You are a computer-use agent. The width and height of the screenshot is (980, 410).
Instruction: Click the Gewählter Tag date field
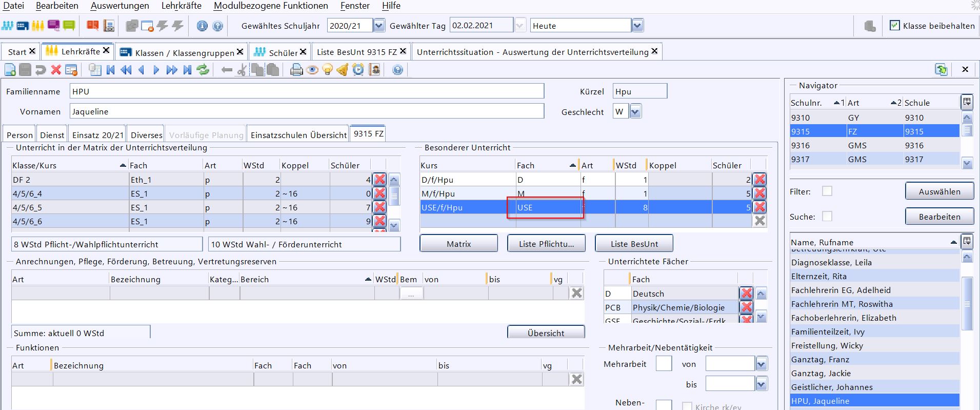click(481, 25)
